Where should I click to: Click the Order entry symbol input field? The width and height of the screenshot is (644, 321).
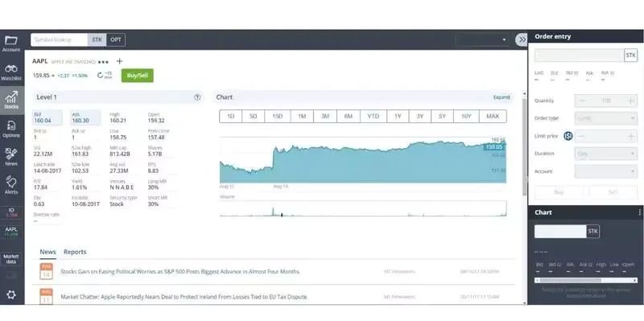tap(579, 55)
